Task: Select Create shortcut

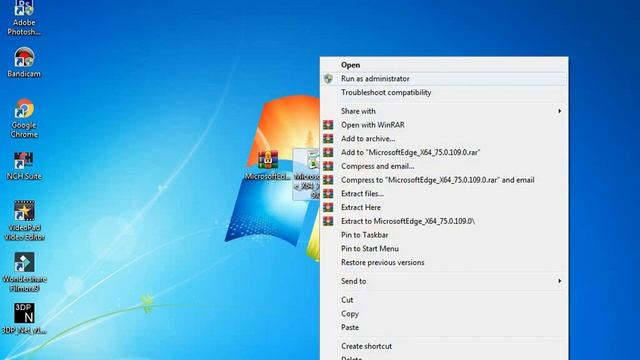Action: [x=444, y=346]
